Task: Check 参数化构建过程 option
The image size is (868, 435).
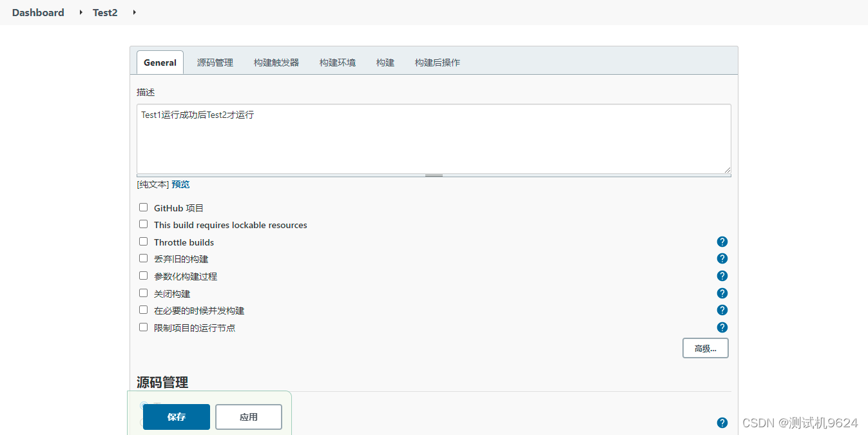Action: [143, 276]
